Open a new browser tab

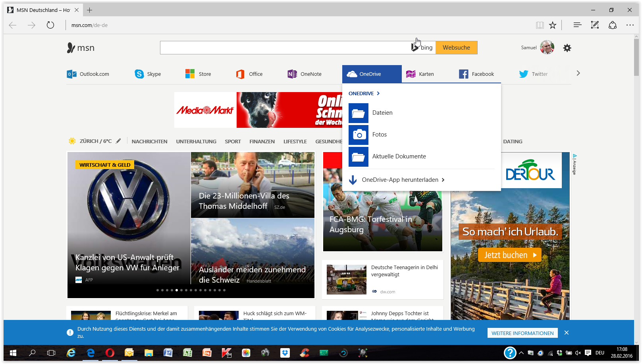(x=90, y=10)
